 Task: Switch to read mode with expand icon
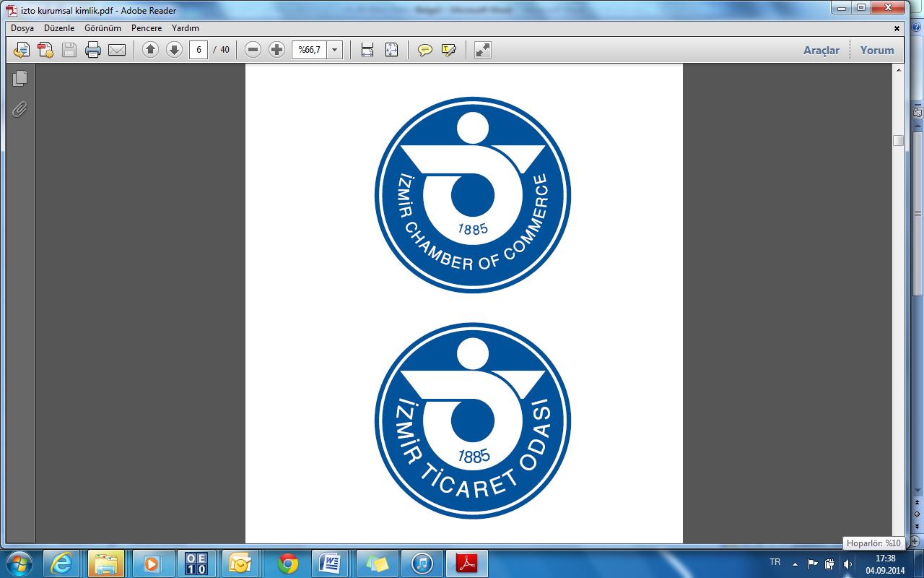pos(482,50)
